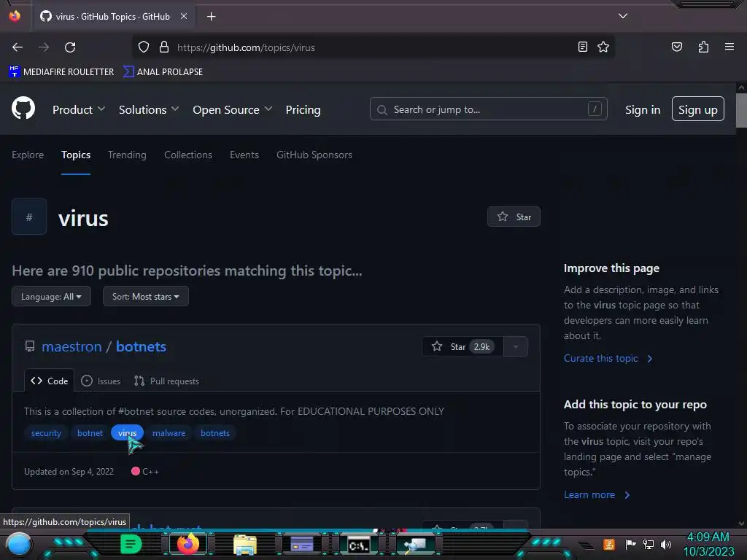Select the Code tab of botnets
Image resolution: width=747 pixels, height=560 pixels.
click(x=49, y=381)
